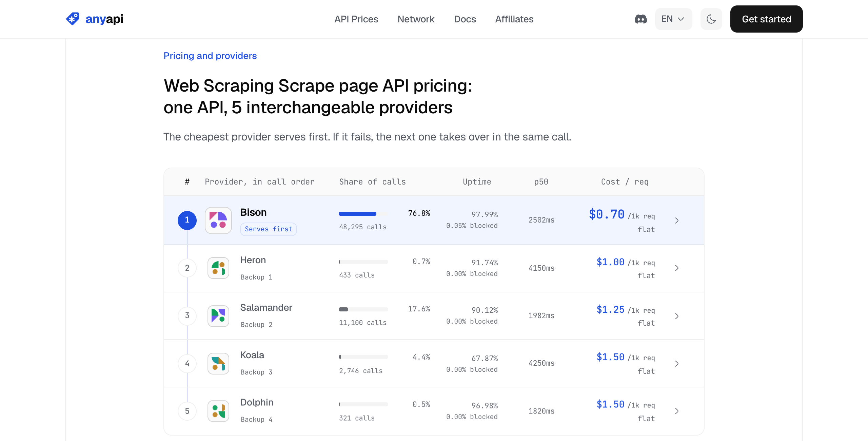Open the API Prices menu item

(356, 19)
